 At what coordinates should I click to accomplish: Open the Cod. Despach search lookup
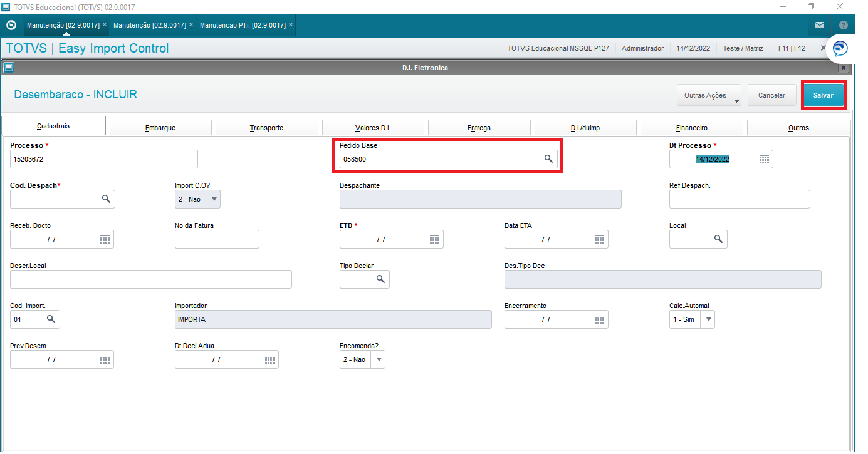tap(106, 199)
